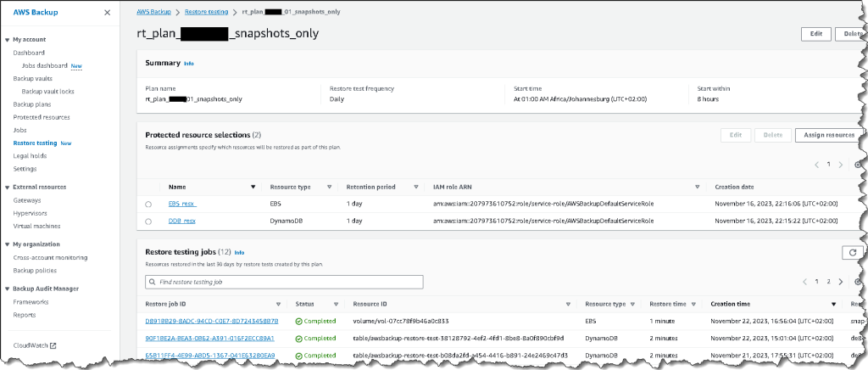Open Hypervisors in sidebar
This screenshot has width=868, height=370.
click(30, 213)
